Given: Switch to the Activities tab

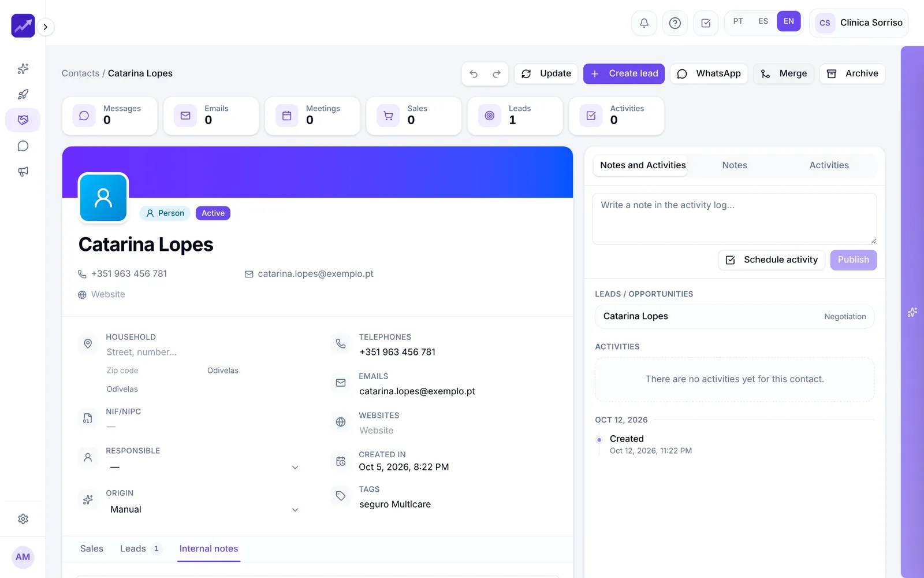Looking at the screenshot, I should click(x=829, y=165).
